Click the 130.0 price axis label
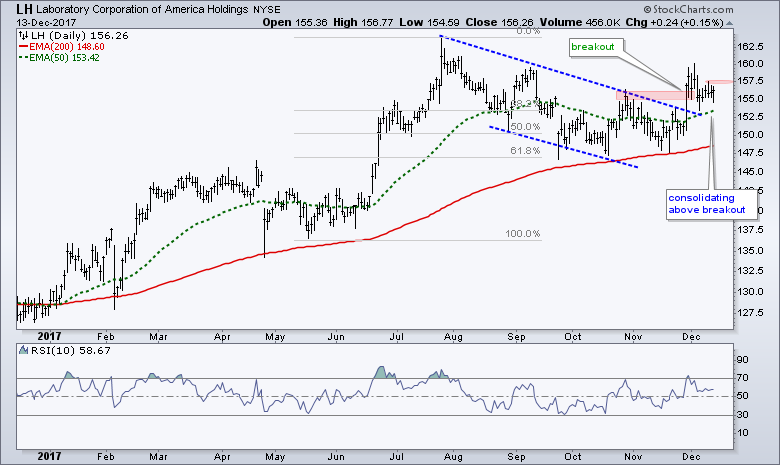 click(750, 291)
